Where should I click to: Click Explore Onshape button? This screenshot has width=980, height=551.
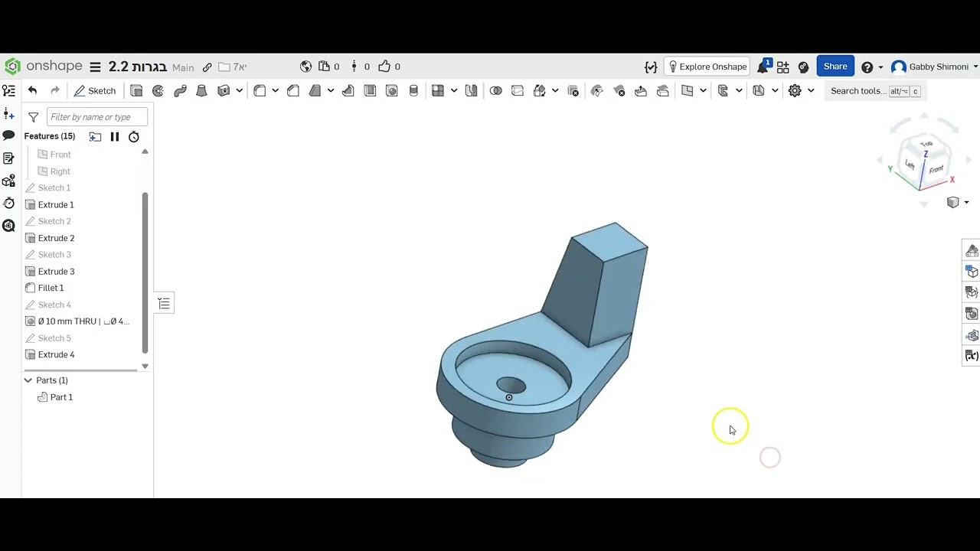coord(706,67)
